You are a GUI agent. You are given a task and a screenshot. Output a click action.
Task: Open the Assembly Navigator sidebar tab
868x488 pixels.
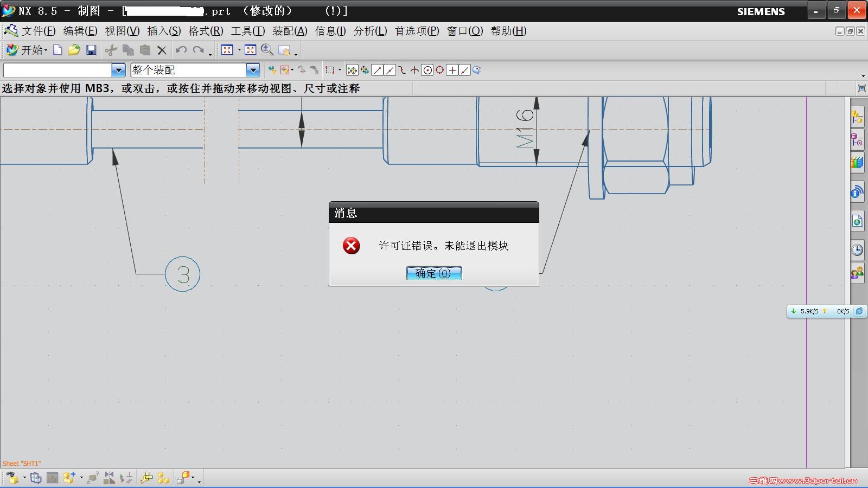coord(857,117)
